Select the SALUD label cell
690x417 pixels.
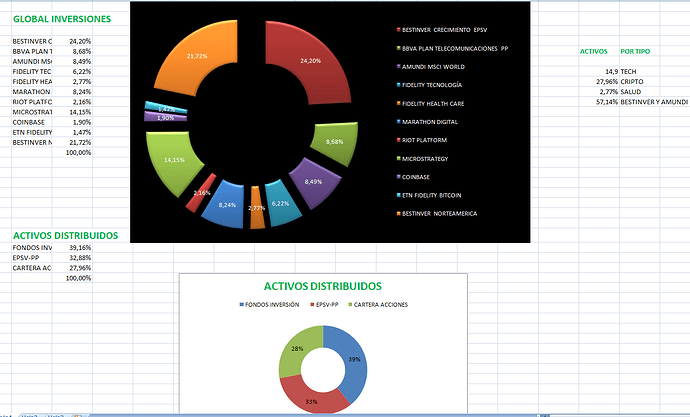631,91
